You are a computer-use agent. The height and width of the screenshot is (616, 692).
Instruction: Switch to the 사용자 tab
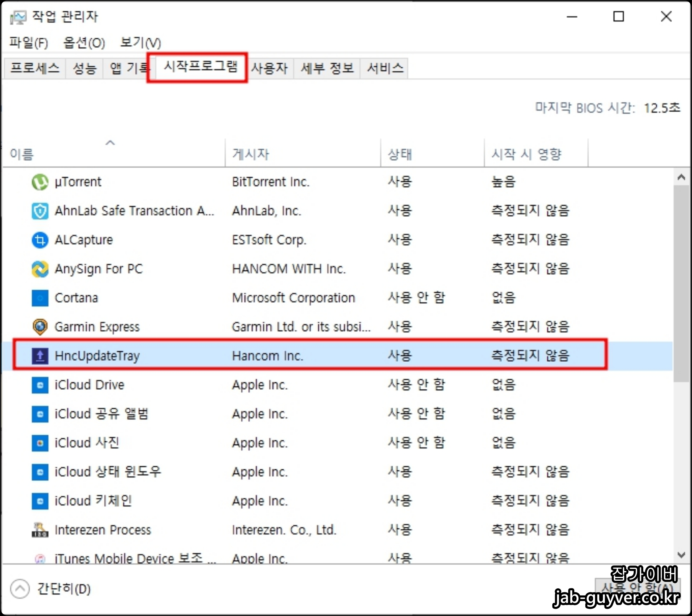tap(270, 68)
